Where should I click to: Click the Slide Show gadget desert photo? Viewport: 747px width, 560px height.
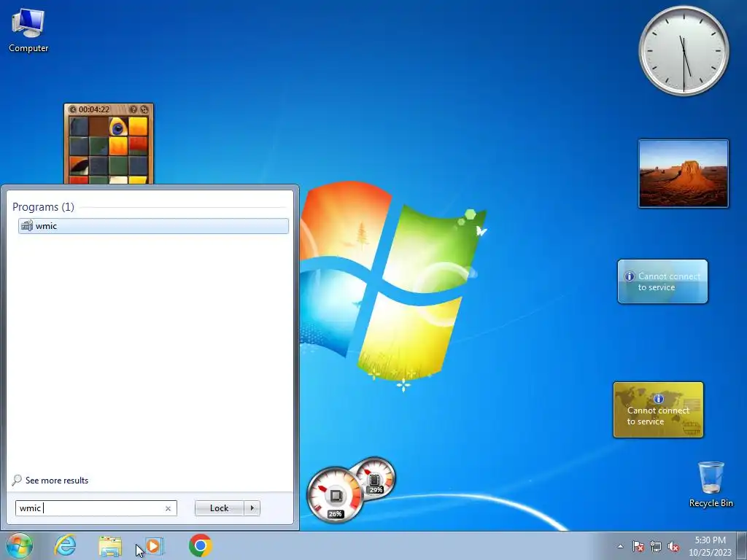pos(684,174)
